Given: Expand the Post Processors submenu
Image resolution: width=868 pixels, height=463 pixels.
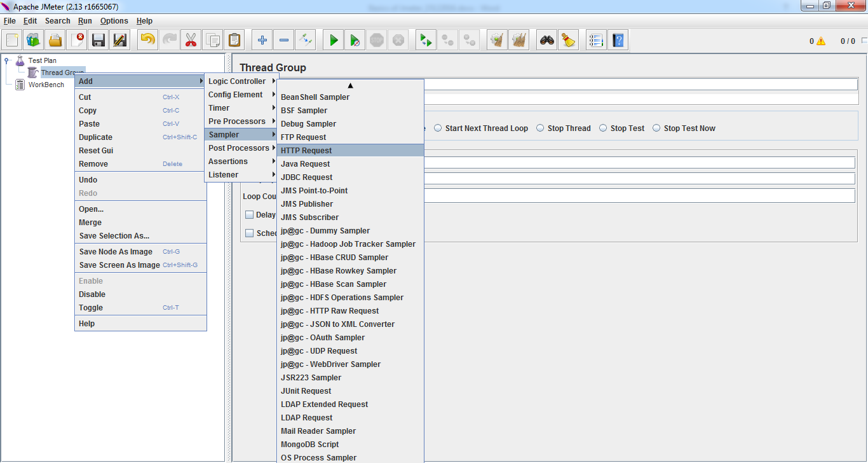Looking at the screenshot, I should [241, 148].
